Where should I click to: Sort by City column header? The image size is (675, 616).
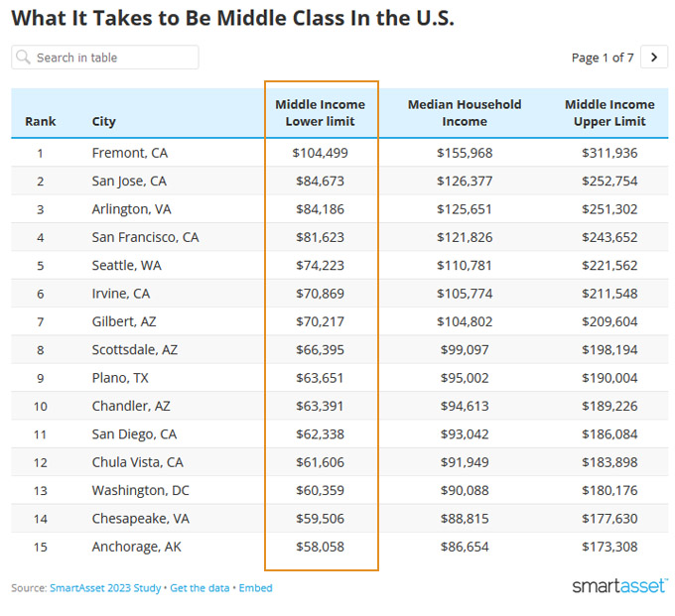pyautogui.click(x=104, y=121)
